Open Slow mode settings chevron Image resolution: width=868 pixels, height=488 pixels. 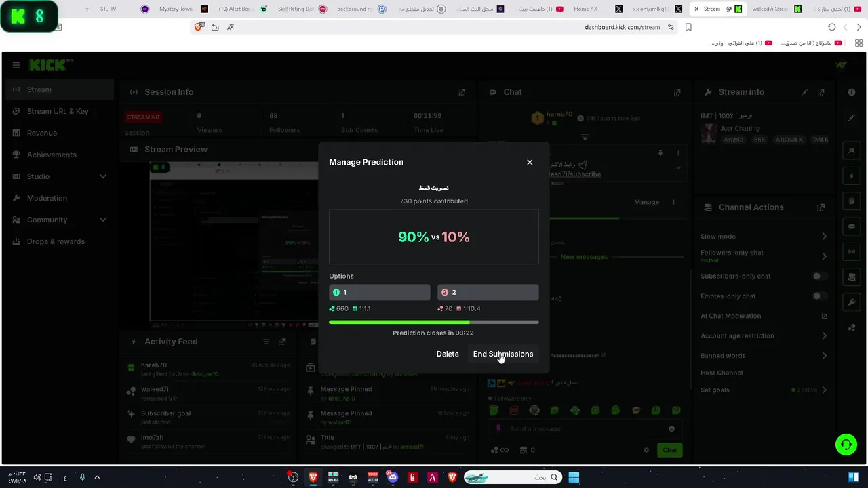coord(825,237)
